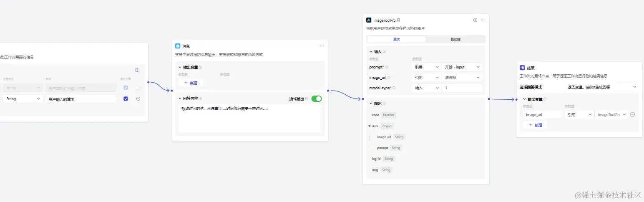644x202 pixels.
Task: Click the 结束 node title
Action: (531, 68)
